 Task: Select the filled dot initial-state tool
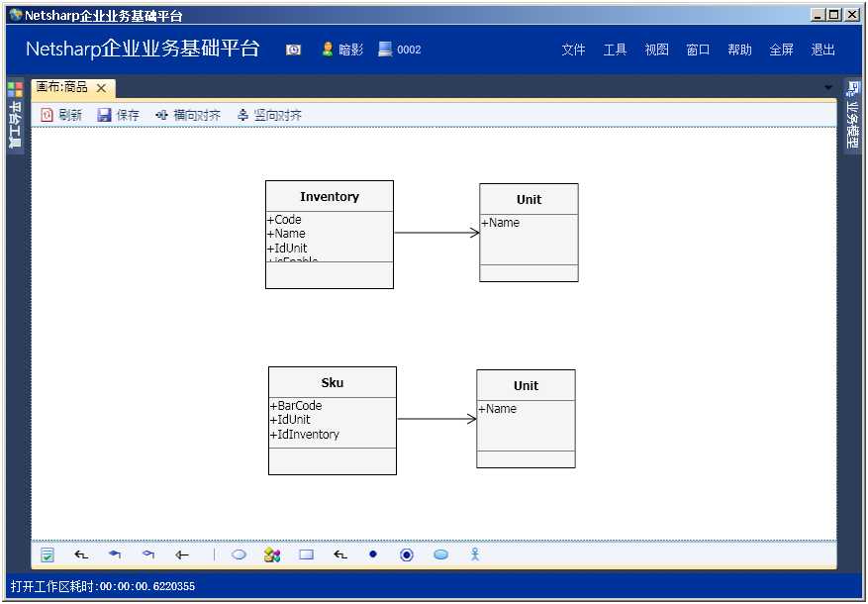tap(373, 554)
